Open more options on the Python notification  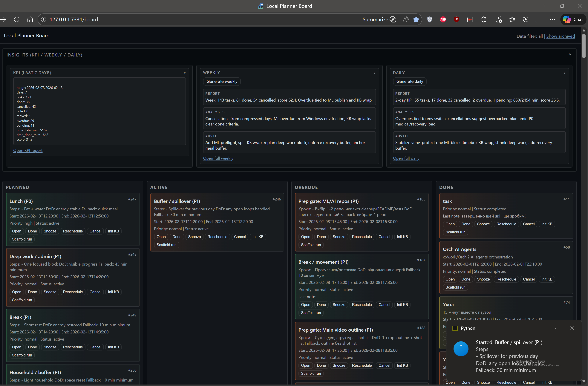[557, 328]
